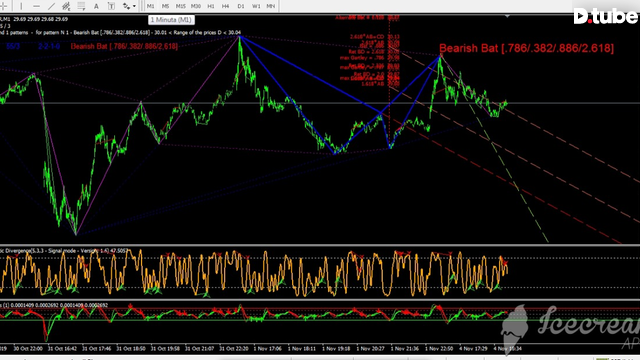The width and height of the screenshot is (640, 360).
Task: Click the 31 Oct 16:42 time axis label
Action: tap(62, 349)
